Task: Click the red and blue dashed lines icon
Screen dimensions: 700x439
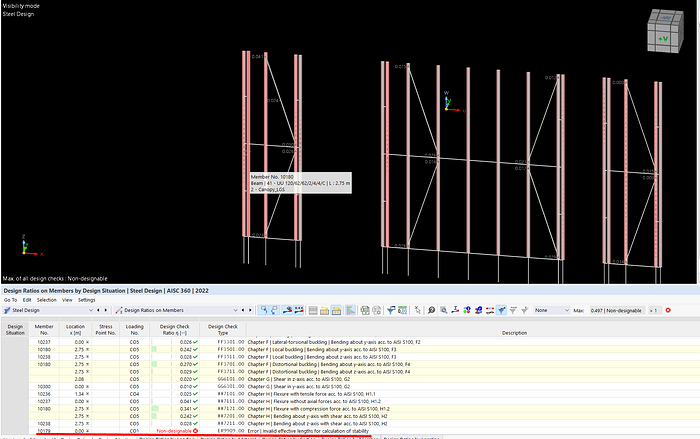Action: [490, 310]
